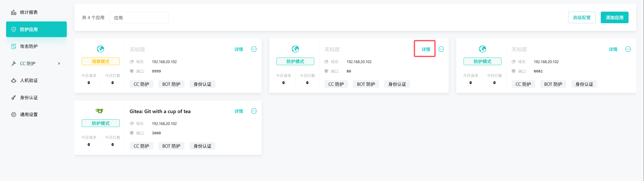Click the Gitea teacup logo icon
Image resolution: width=644 pixels, height=181 pixels.
(99, 111)
